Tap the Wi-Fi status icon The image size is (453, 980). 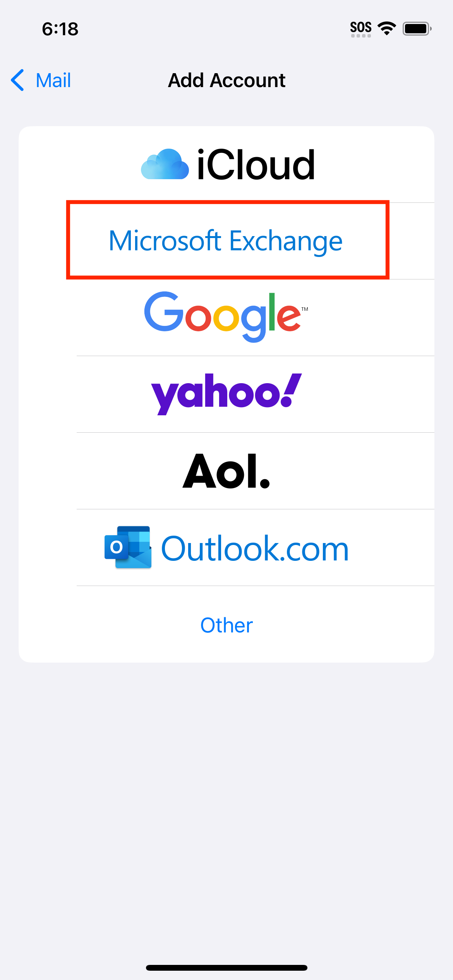[386, 29]
